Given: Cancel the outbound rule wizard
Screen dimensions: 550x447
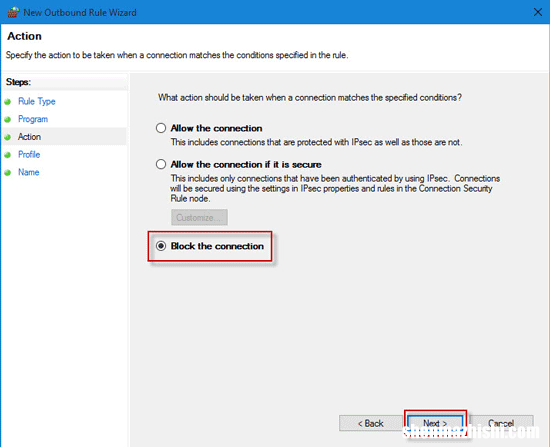Looking at the screenshot, I should pos(501,423).
